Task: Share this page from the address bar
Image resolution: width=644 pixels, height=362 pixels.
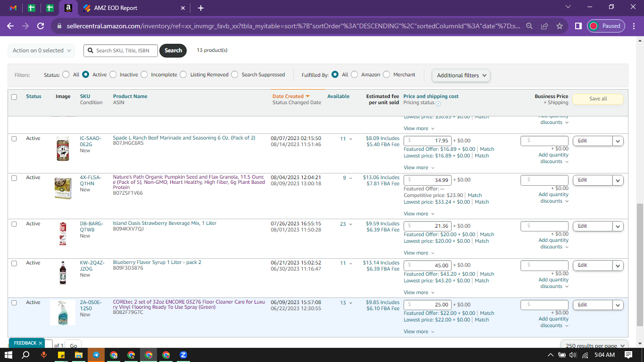Action: click(x=545, y=26)
